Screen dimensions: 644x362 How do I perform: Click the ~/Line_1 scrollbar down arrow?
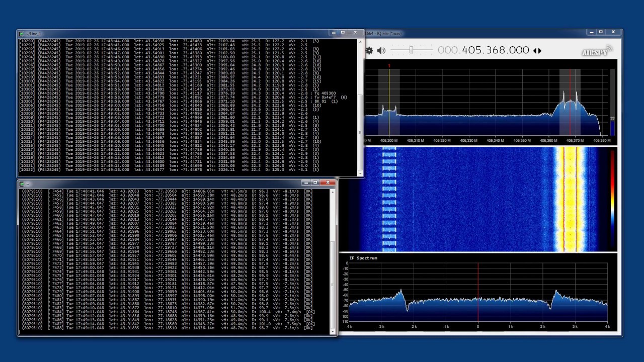click(360, 173)
